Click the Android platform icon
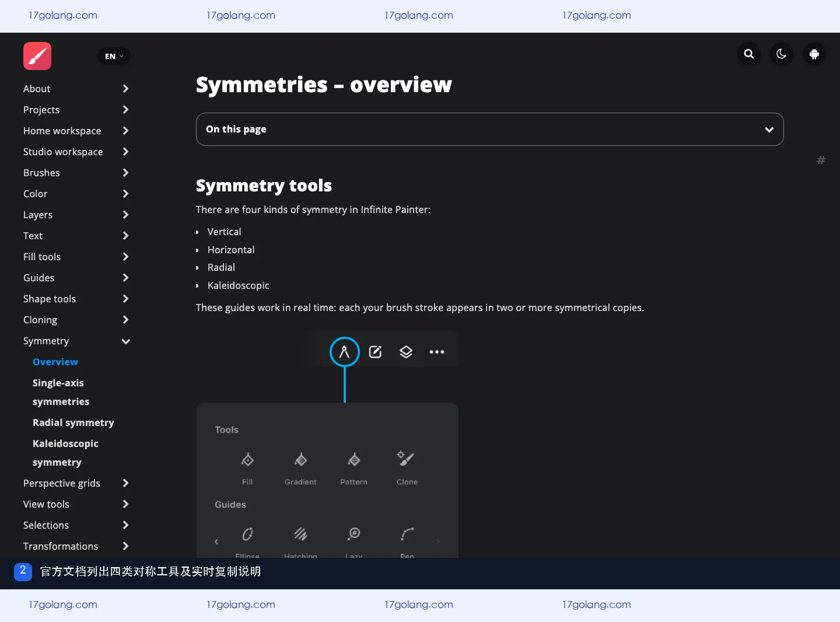 [814, 54]
